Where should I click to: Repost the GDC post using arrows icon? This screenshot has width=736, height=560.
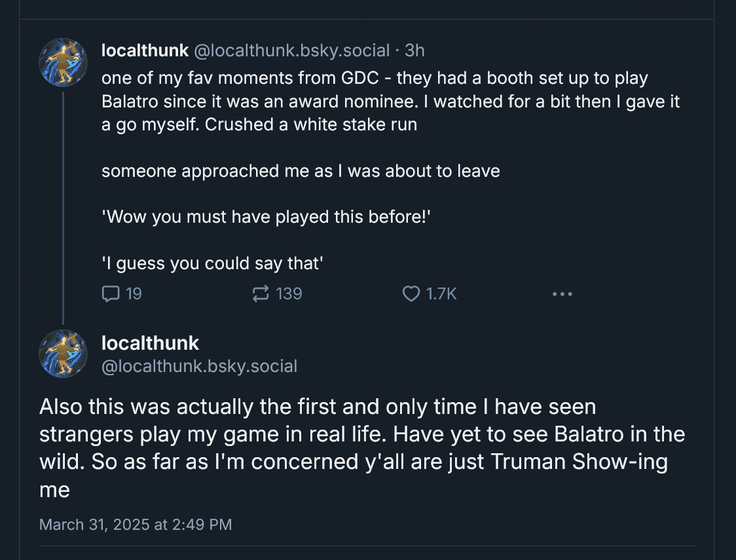tap(261, 294)
